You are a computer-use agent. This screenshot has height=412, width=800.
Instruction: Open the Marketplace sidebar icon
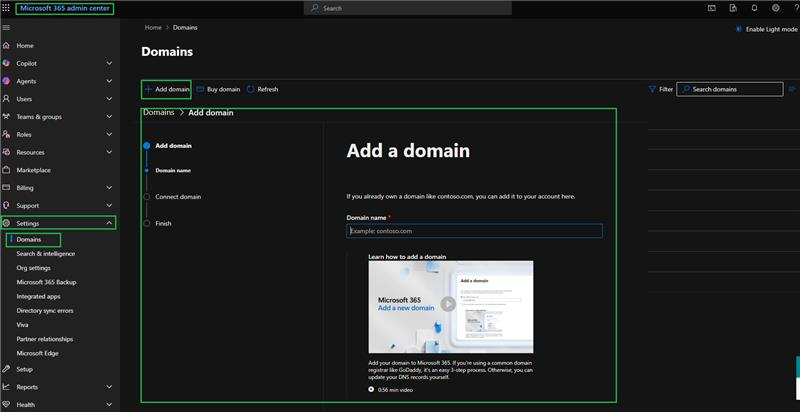coord(6,170)
